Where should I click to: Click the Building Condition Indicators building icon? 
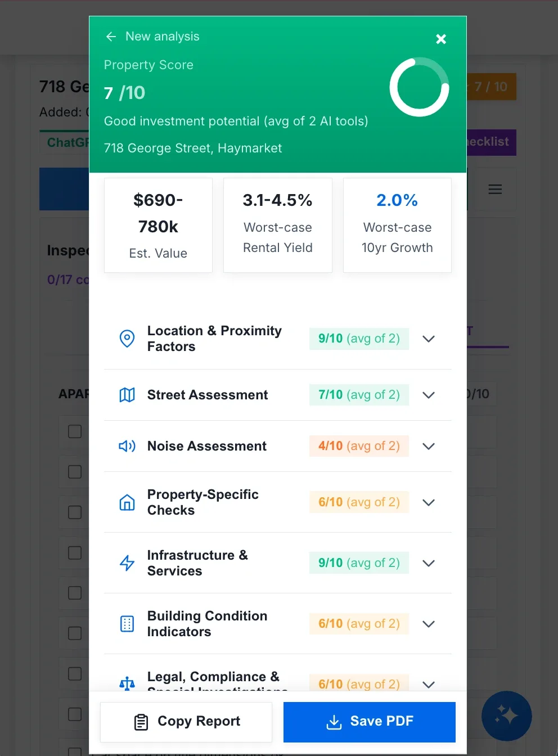coord(127,624)
